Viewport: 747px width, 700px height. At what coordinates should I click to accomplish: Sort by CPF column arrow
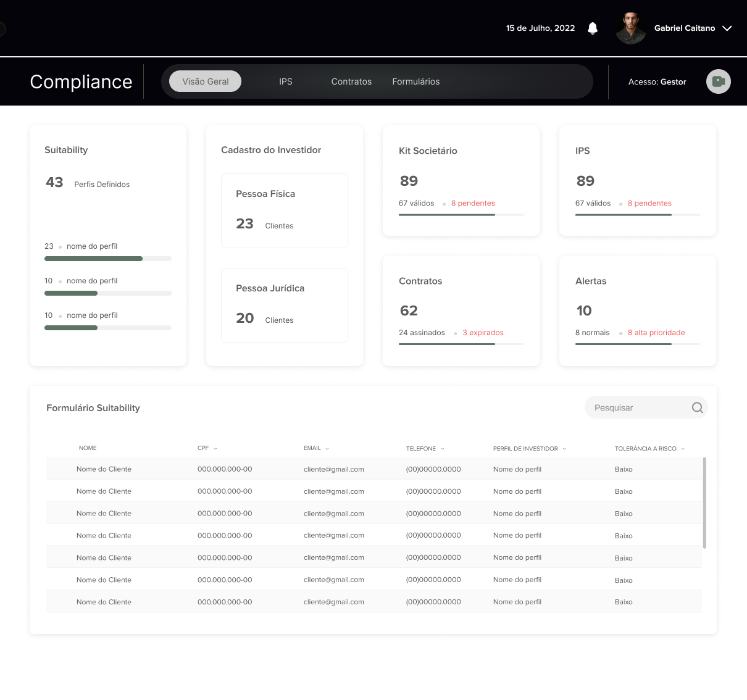215,449
